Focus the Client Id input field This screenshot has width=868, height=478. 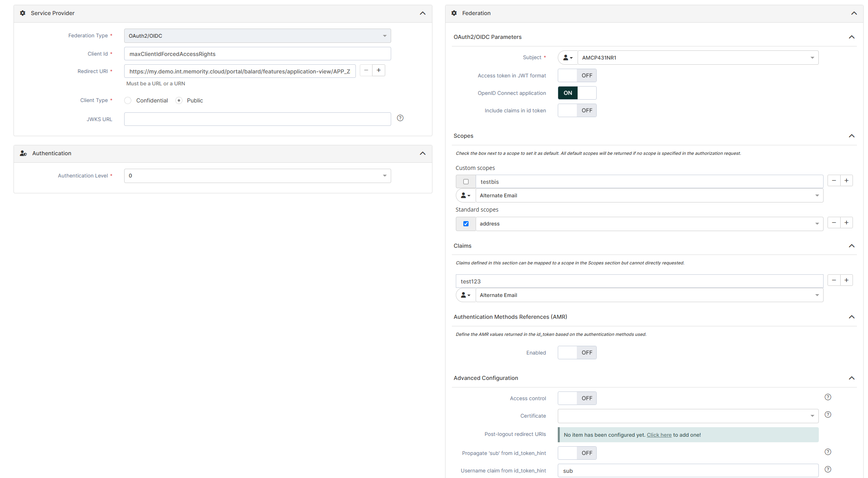point(257,54)
